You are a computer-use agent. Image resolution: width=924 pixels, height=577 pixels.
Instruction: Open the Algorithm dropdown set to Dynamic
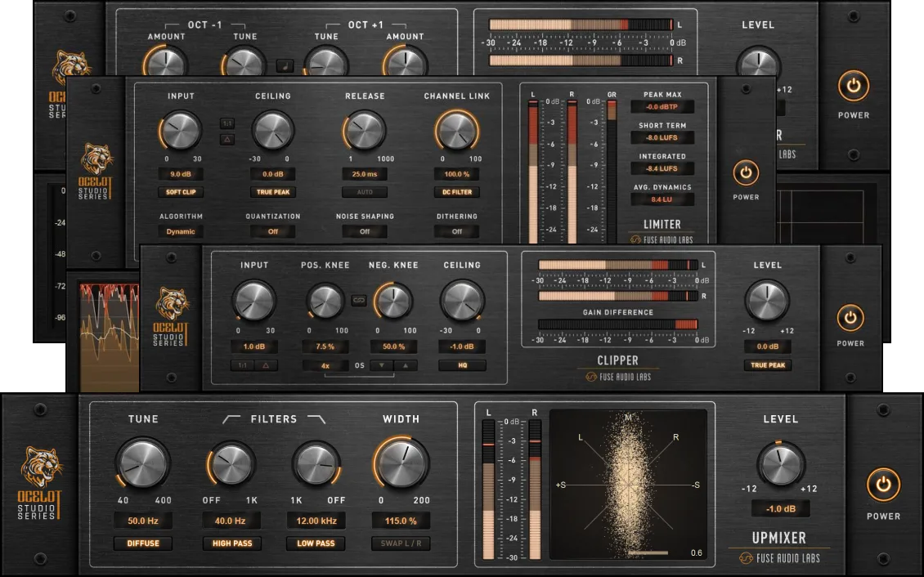[x=181, y=231]
